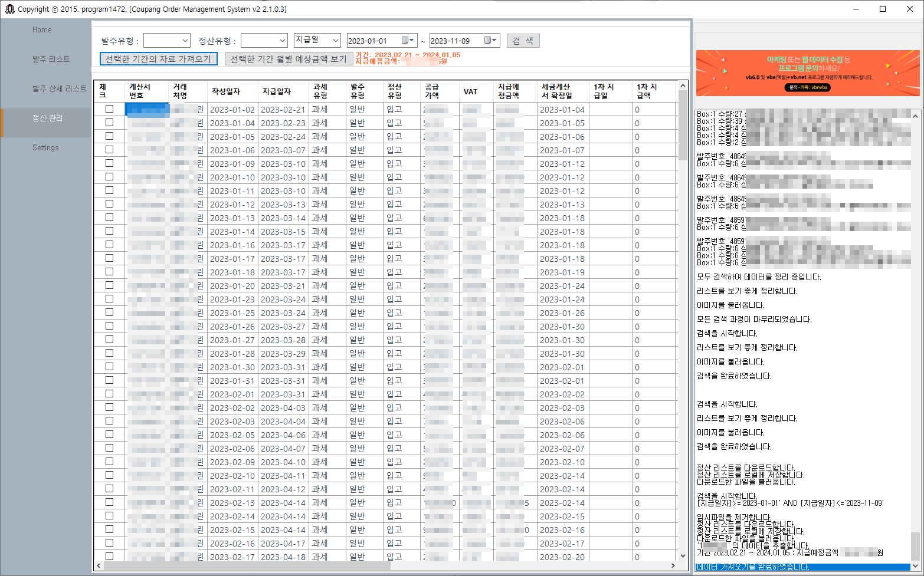Check the checkbox on the 2023-01-31 row
Screen dimensions: 924x576
tap(109, 380)
